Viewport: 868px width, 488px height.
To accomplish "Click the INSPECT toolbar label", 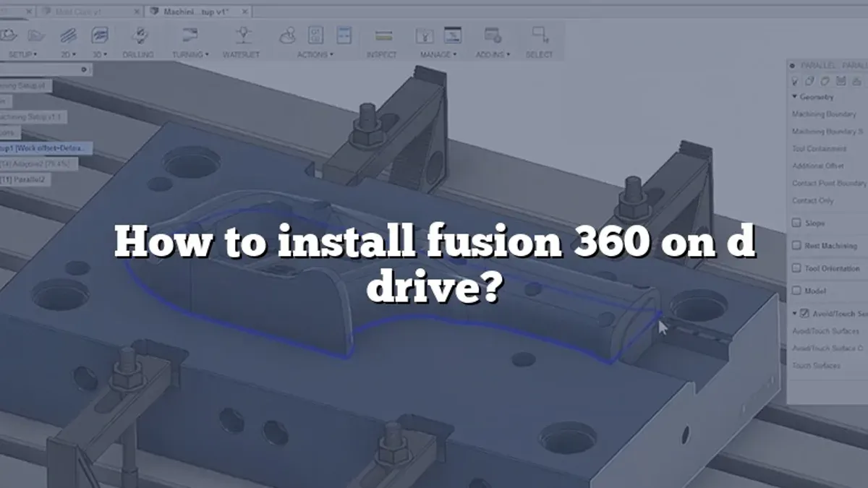I will (381, 55).
